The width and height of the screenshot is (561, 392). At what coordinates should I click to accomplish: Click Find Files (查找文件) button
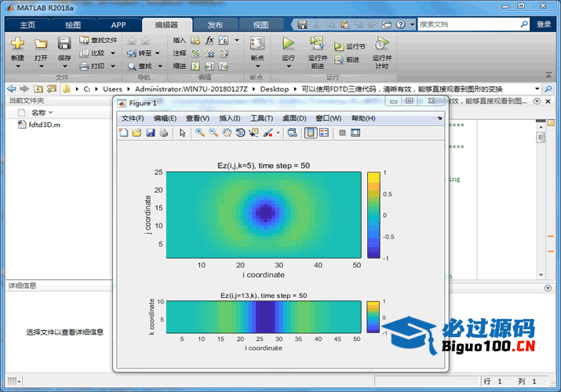coord(99,40)
